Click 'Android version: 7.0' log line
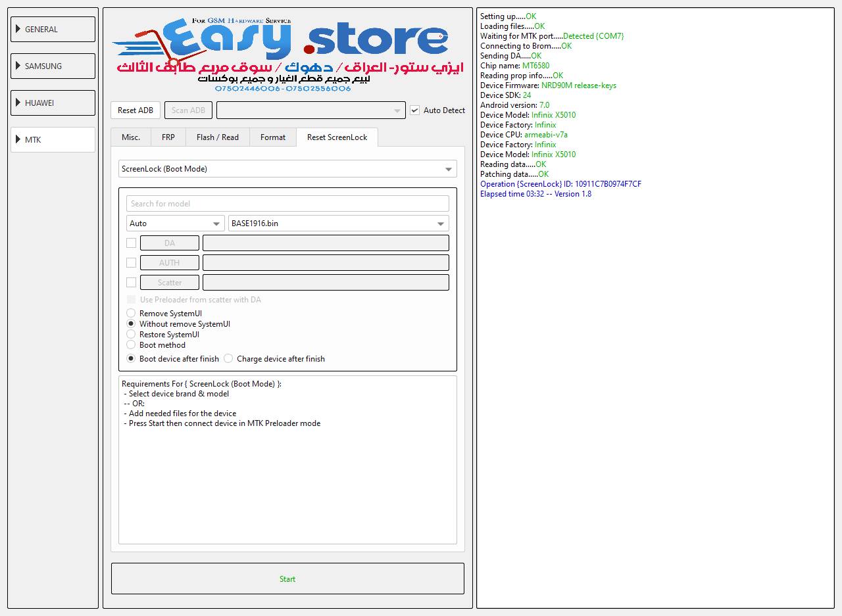The image size is (842, 616). click(x=514, y=105)
